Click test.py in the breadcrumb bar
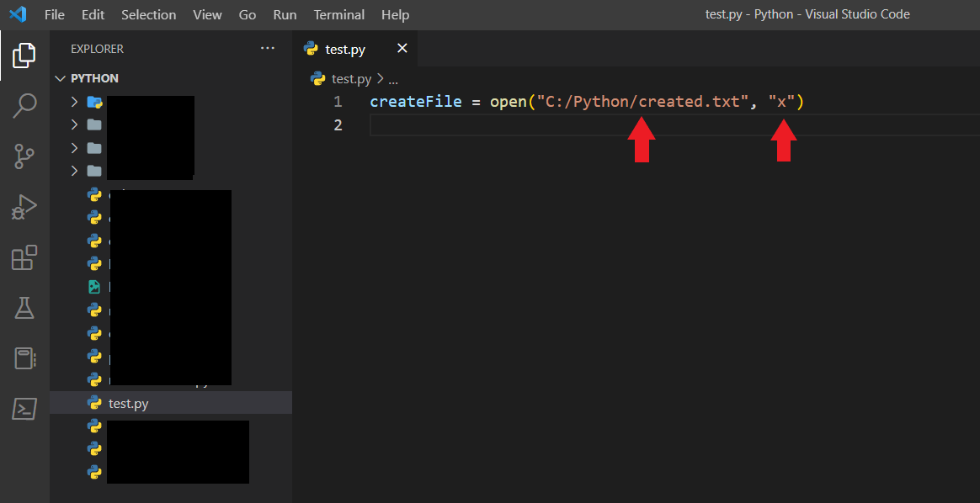 (x=351, y=79)
